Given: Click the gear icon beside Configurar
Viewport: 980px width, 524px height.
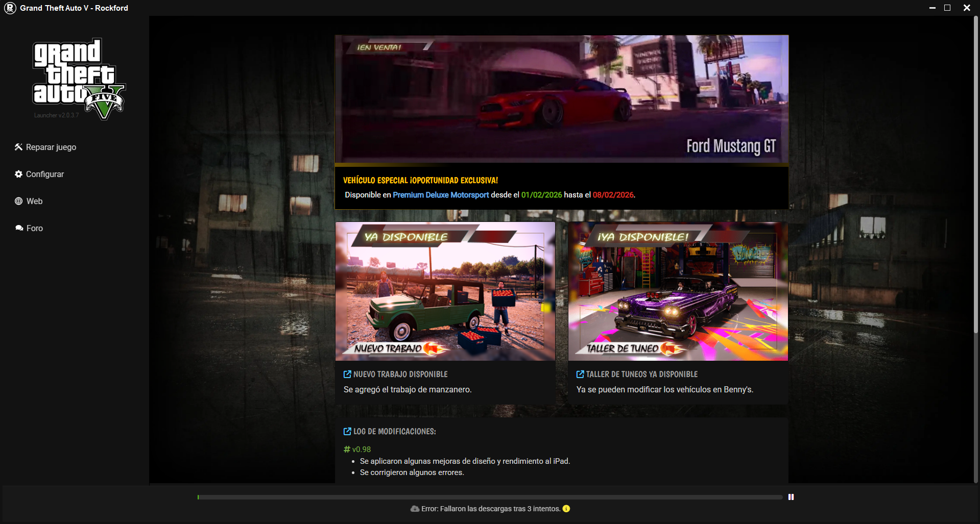Looking at the screenshot, I should click(x=18, y=174).
